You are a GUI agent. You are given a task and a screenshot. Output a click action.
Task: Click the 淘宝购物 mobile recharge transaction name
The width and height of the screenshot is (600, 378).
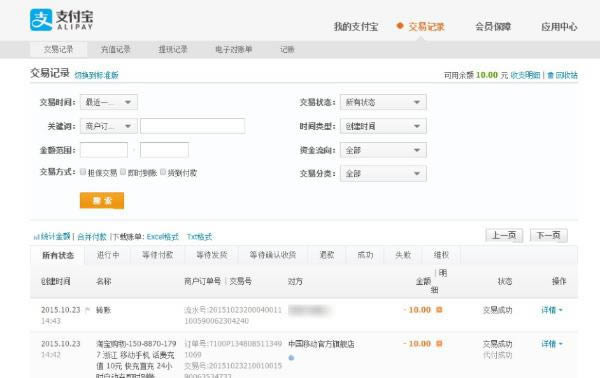click(136, 360)
